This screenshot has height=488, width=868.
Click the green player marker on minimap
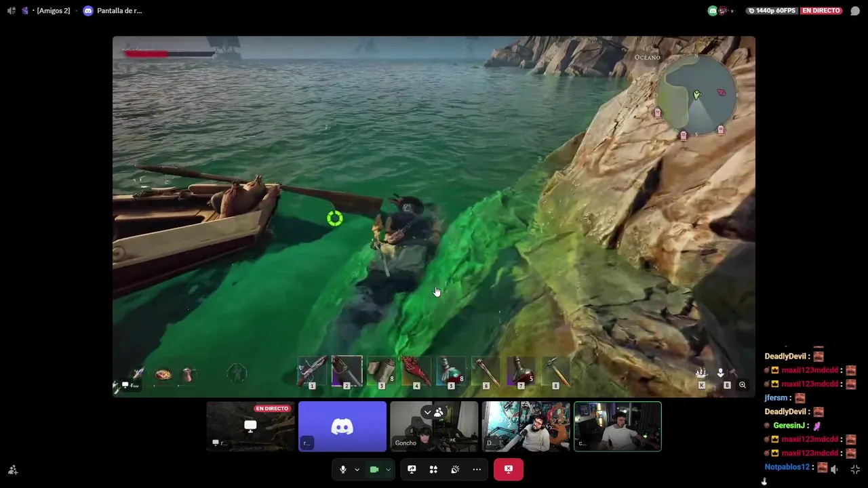click(x=696, y=95)
